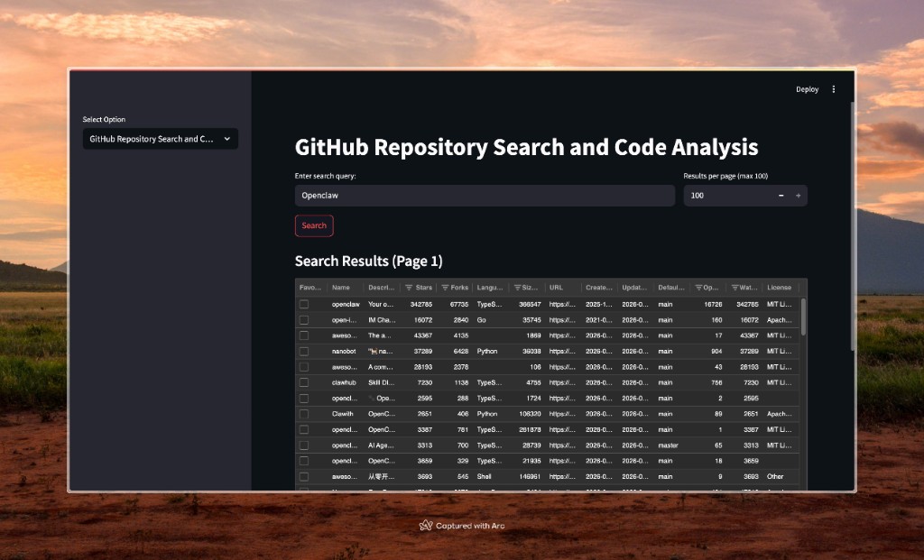
Task: Check favorite box for row with 2595 stars
Action: (304, 399)
